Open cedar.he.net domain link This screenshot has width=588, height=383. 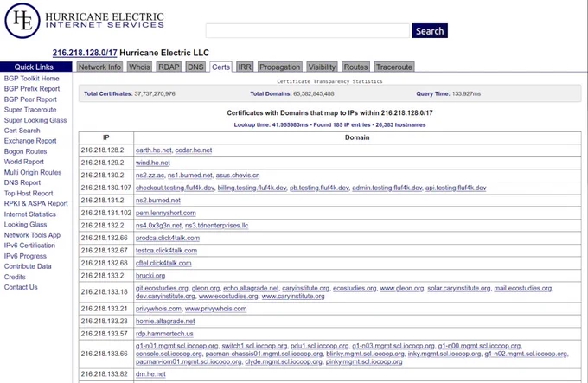(194, 150)
